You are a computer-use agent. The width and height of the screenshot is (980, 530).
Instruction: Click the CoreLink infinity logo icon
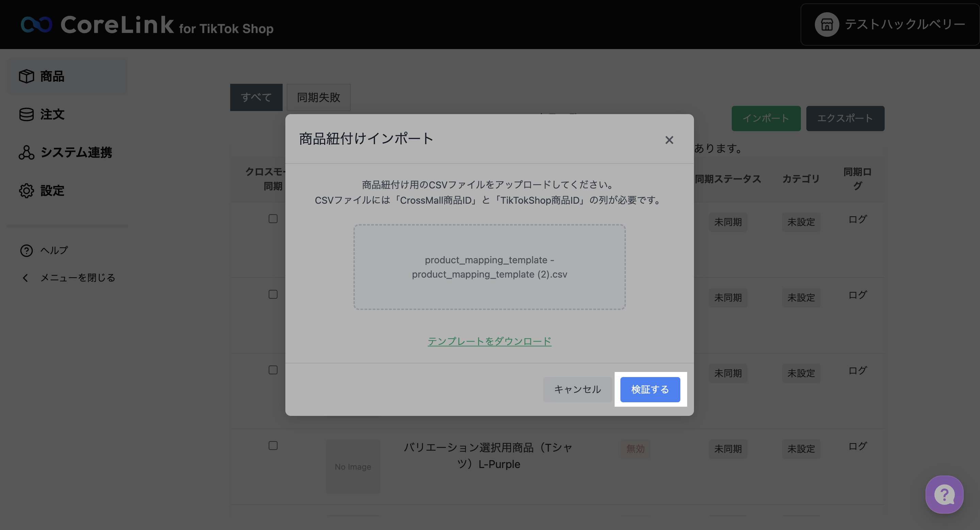coord(36,25)
